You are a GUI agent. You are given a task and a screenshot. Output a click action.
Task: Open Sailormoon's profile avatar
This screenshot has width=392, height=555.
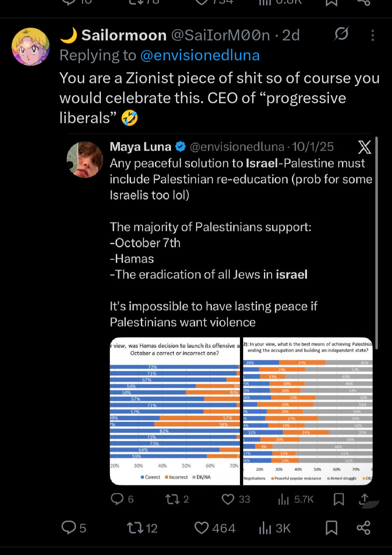(30, 47)
